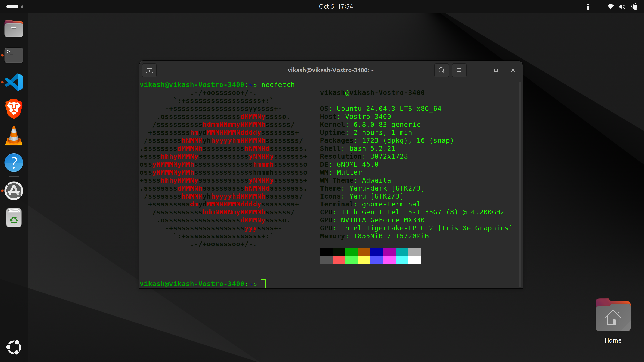
Task: Open the accessibility menu in the top bar
Action: point(588,6)
